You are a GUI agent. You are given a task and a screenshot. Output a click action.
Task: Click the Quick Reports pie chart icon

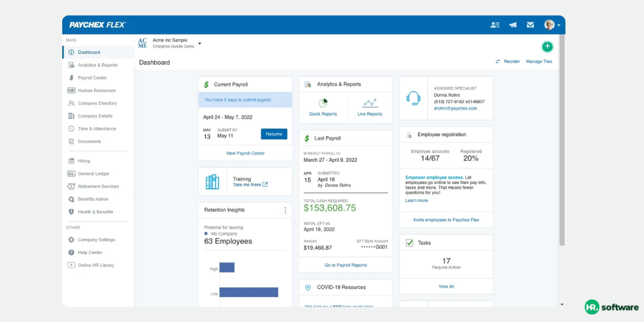[x=323, y=103]
